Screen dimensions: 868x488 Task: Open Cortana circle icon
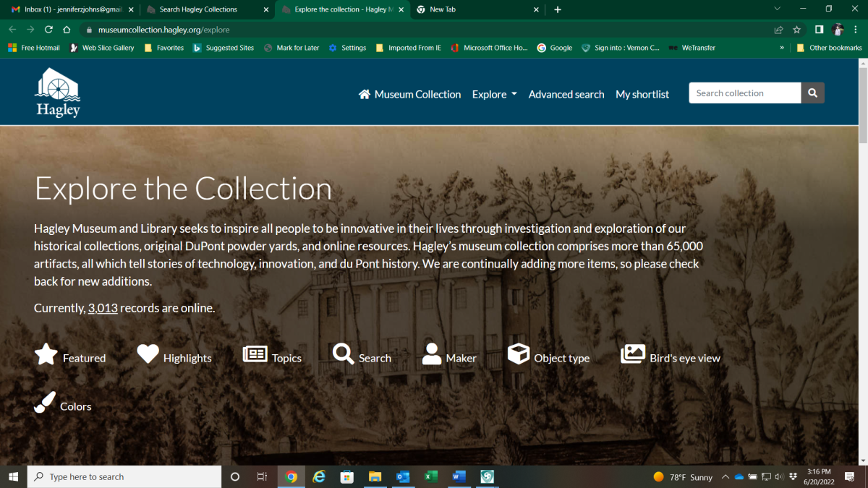(234, 476)
